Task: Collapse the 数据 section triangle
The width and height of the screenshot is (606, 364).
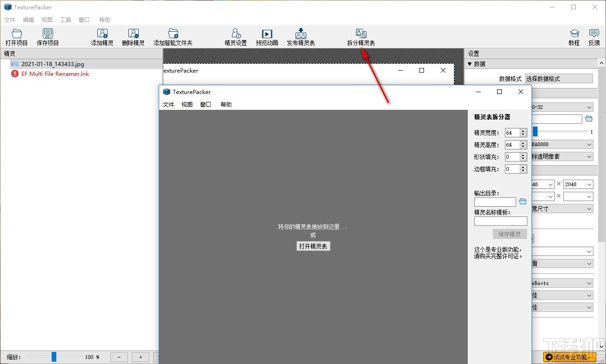Action: [470, 64]
